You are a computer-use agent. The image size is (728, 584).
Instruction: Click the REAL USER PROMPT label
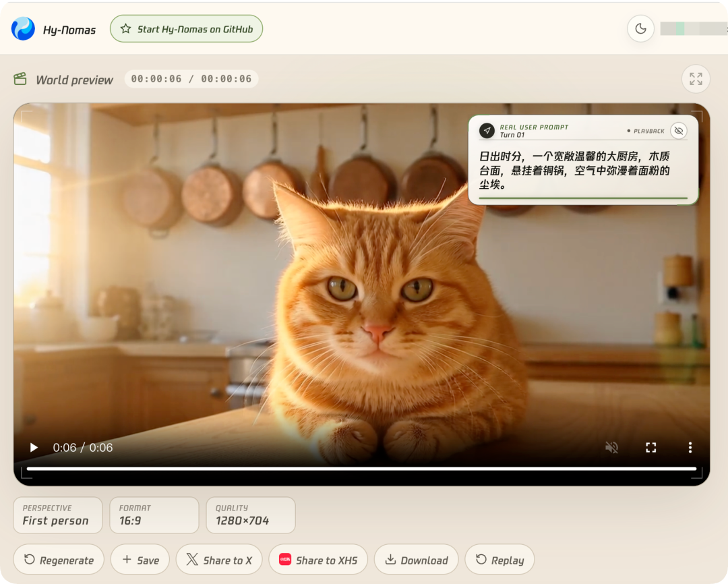(x=534, y=127)
